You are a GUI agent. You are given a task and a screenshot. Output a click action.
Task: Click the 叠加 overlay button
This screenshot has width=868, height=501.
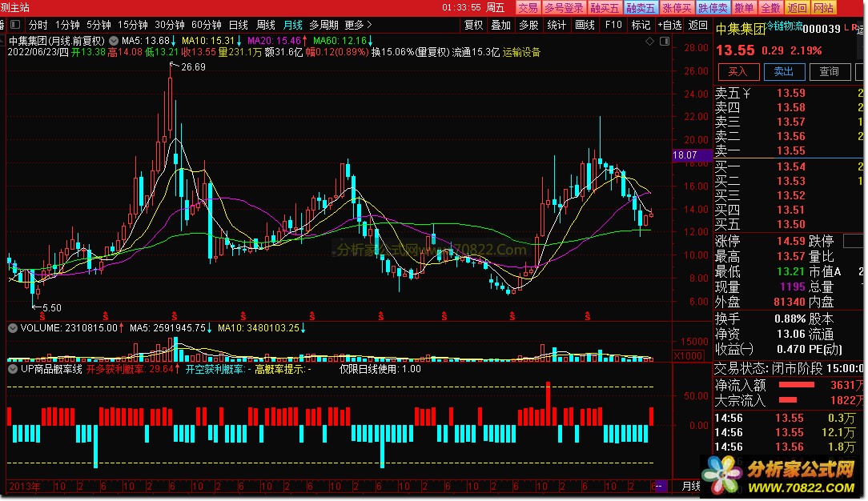click(x=501, y=25)
